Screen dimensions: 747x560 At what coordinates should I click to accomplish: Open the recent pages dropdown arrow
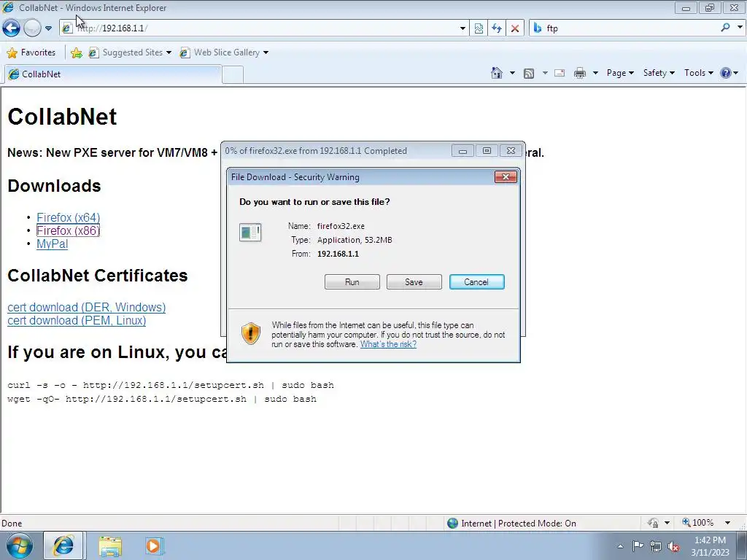pos(49,28)
